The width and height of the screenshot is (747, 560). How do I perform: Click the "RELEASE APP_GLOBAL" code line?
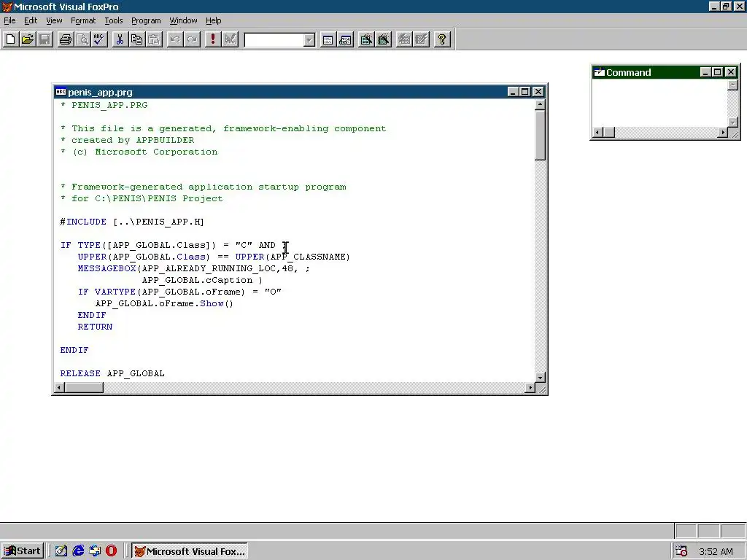coord(112,373)
